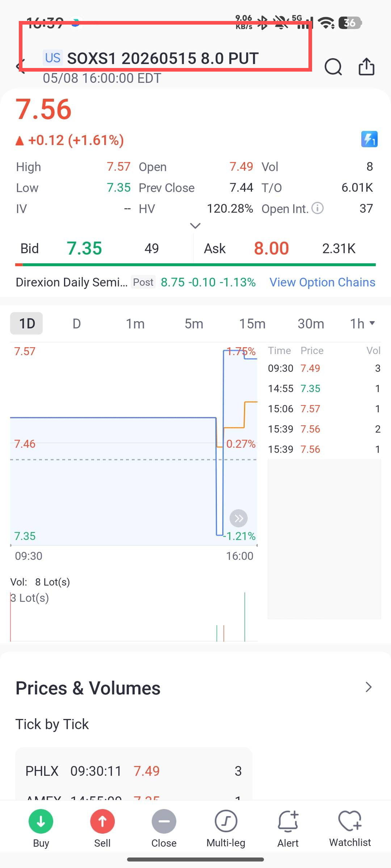This screenshot has height=868, width=391.
Task: Open Direxion Daily Semi underlying quote
Action: 71,282
